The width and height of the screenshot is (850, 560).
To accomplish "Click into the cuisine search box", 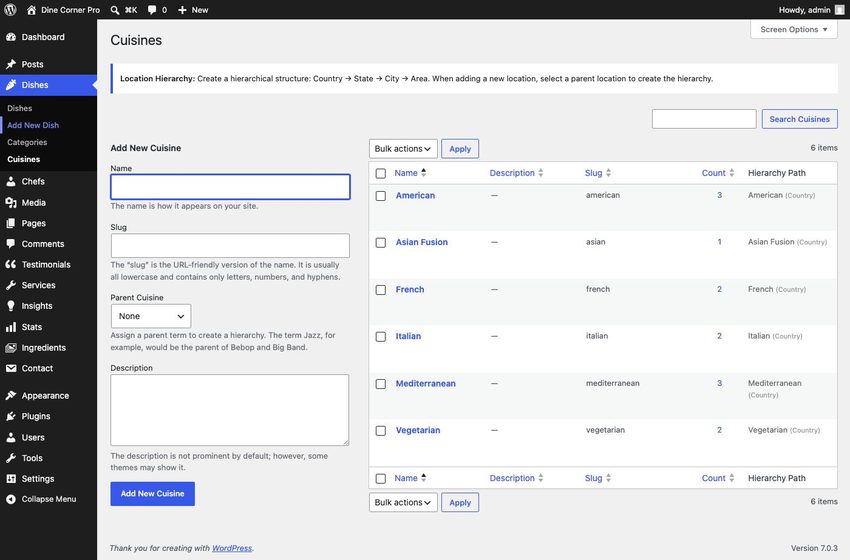I will click(x=704, y=119).
